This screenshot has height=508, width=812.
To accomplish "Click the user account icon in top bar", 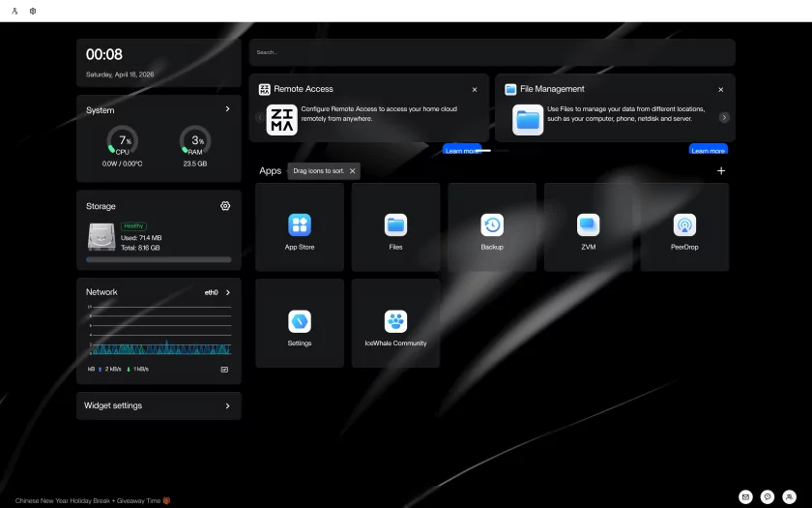I will pos(15,11).
